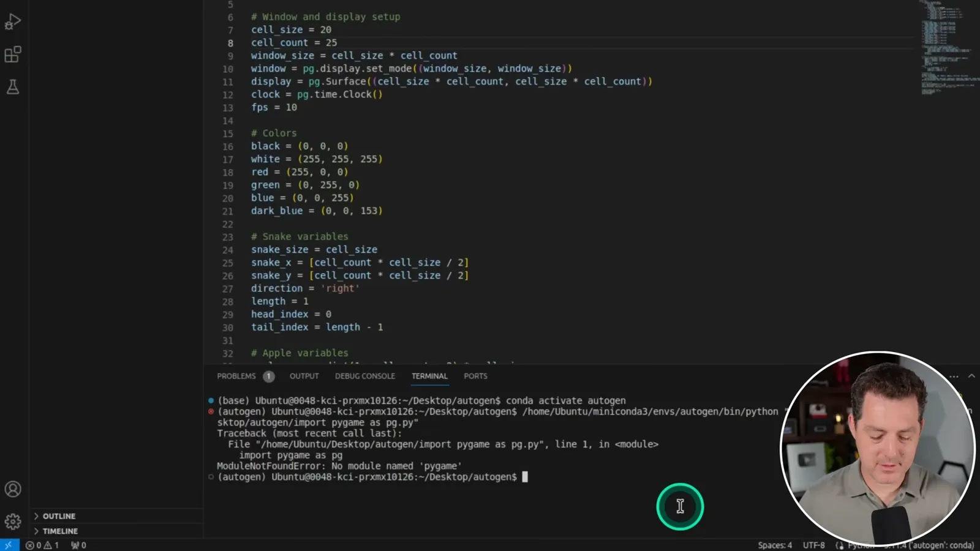This screenshot has width=980, height=551.
Task: Click '# Window and display setup' comment
Action: [325, 17]
